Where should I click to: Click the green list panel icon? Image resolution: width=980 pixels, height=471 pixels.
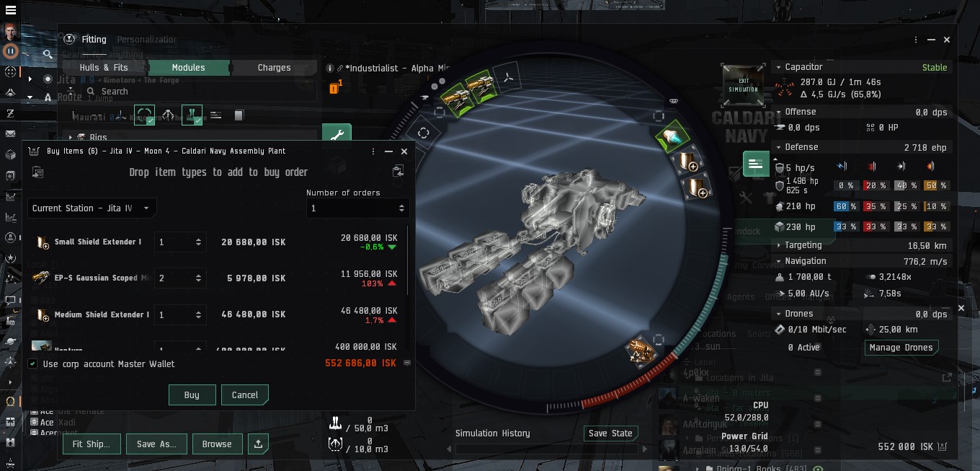point(754,164)
